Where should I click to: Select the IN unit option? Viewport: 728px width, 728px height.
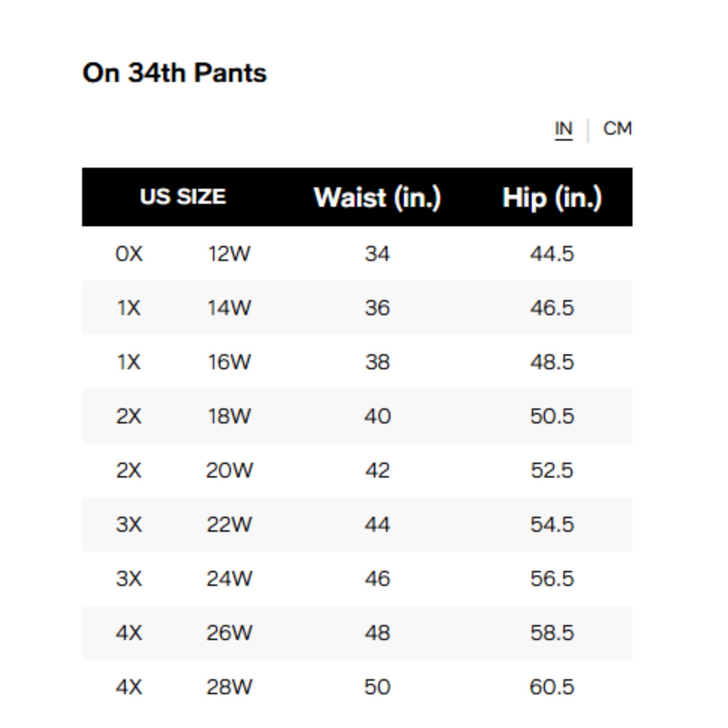[563, 129]
